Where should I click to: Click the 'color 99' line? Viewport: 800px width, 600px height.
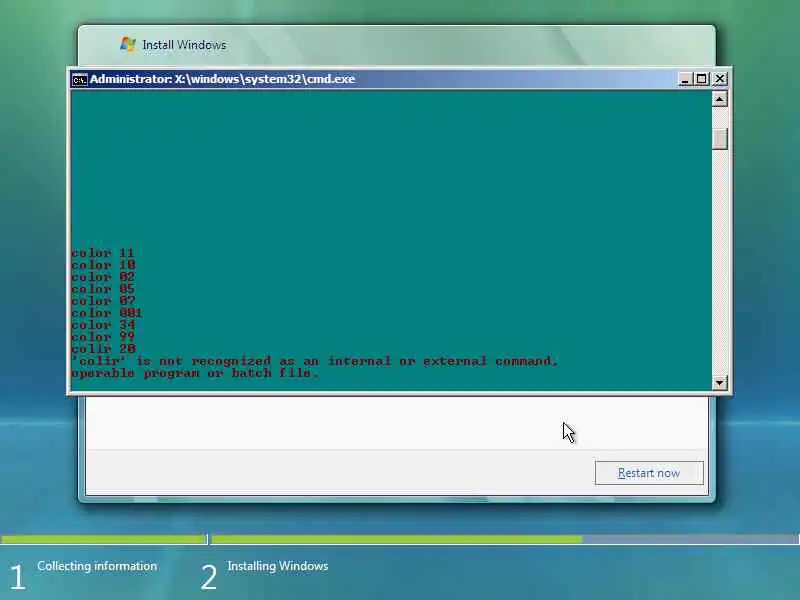[x=103, y=337]
